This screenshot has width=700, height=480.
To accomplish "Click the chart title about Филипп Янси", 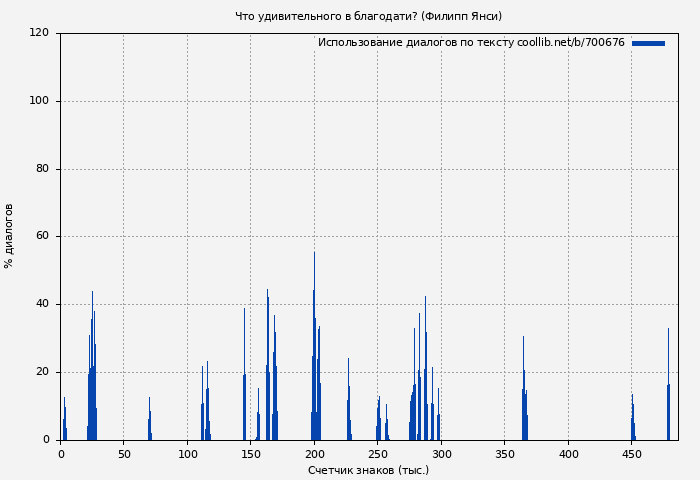I will click(x=368, y=16).
